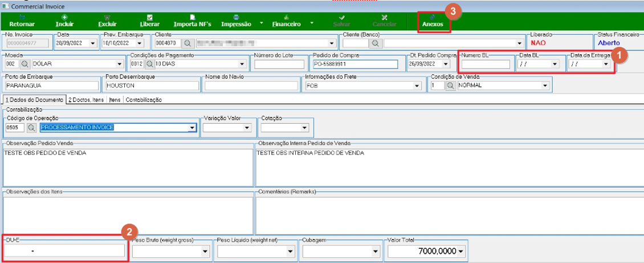This screenshot has width=644, height=263.
Task: Switch to the 1 Dados do Documento tab
Action: [34, 99]
